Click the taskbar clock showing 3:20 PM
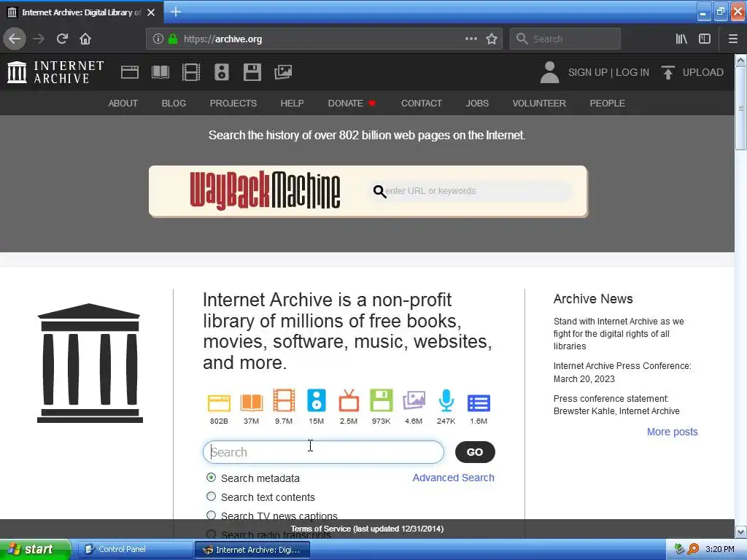The image size is (747, 560). pos(720,550)
